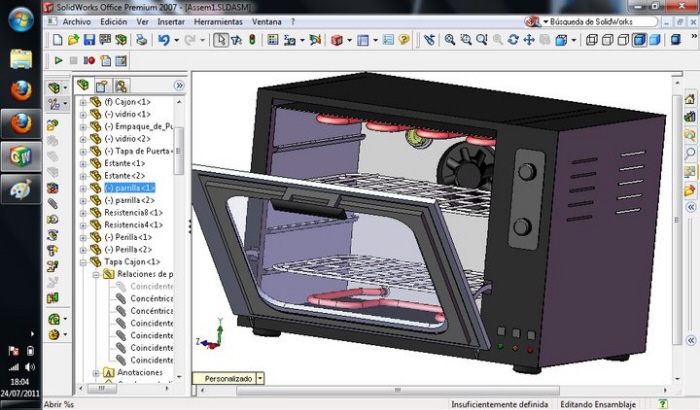
Task: Open the Design Library in task pane
Action: (690, 117)
